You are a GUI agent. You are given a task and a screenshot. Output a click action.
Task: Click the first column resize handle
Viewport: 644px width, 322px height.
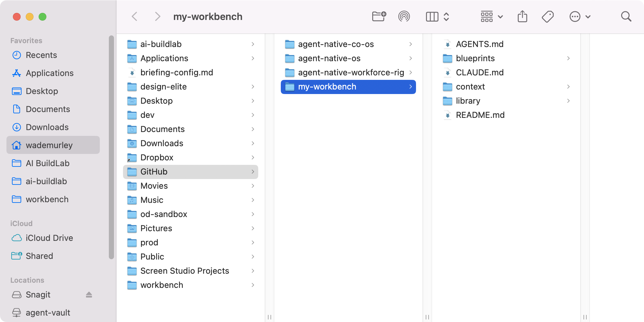point(270,317)
